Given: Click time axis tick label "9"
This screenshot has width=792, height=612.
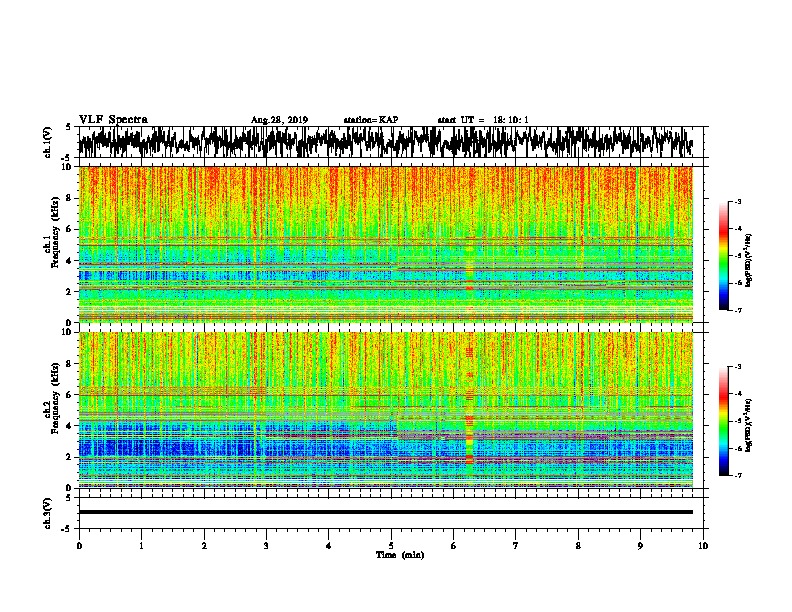Looking at the screenshot, I should (640, 546).
